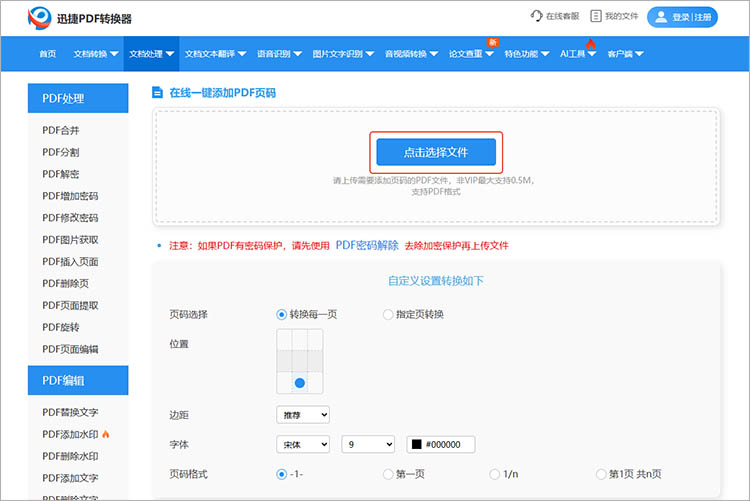The image size is (750, 501).
Task: Click the 迅捷PDF转换器 logo icon
Action: 40,18
